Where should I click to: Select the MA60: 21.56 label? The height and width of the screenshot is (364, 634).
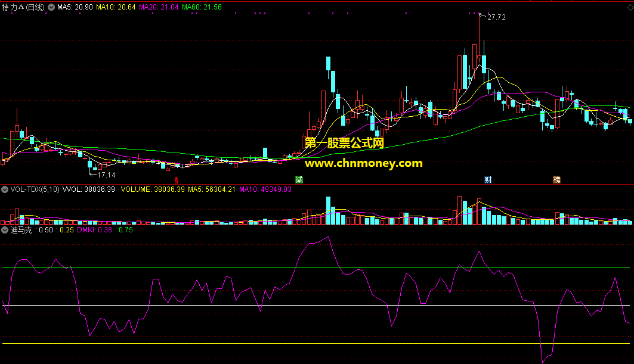coord(202,7)
